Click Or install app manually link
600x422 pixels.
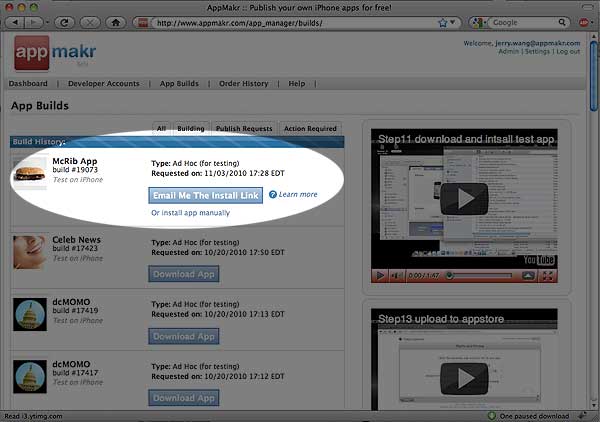click(x=190, y=213)
